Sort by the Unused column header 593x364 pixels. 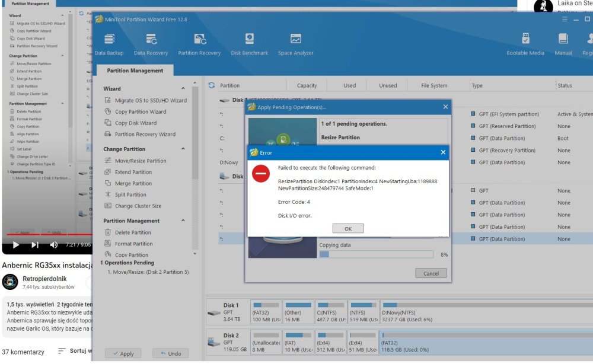pyautogui.click(x=388, y=85)
